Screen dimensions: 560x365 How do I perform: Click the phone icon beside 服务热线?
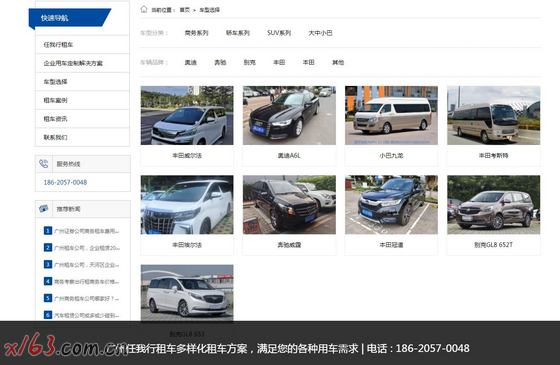point(44,164)
